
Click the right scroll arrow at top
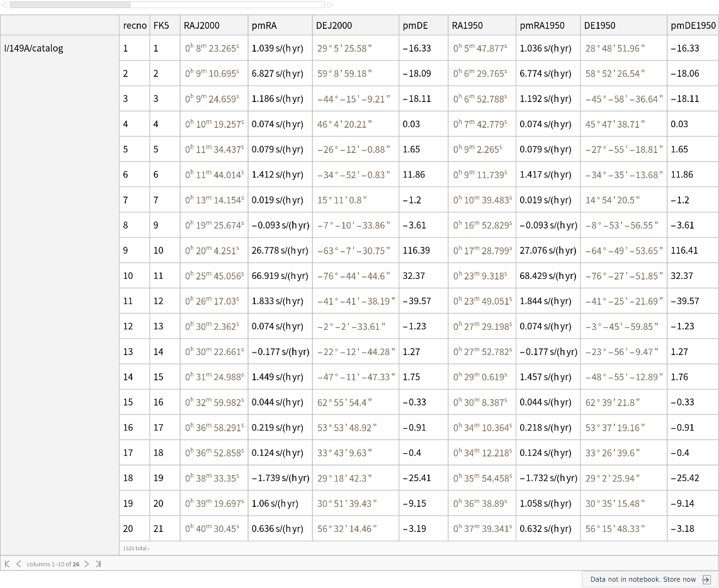pos(330,4)
